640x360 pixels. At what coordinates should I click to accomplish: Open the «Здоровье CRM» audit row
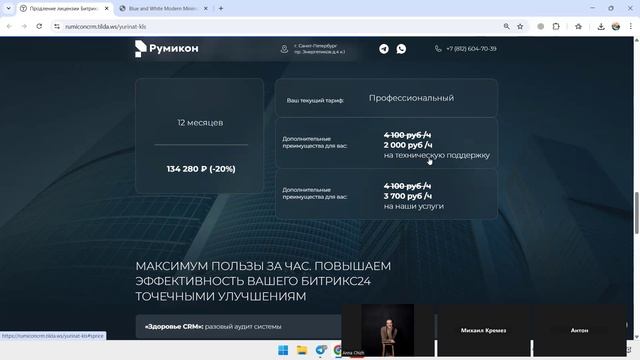pyautogui.click(x=239, y=327)
